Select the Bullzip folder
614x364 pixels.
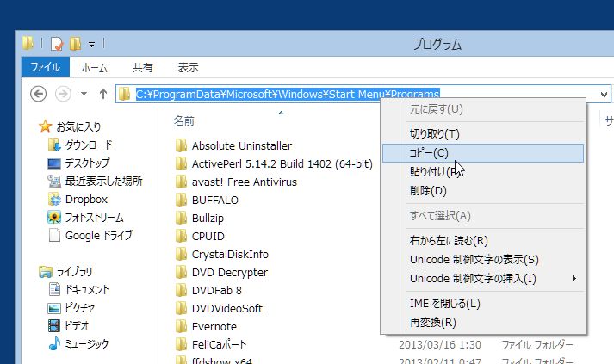208,218
